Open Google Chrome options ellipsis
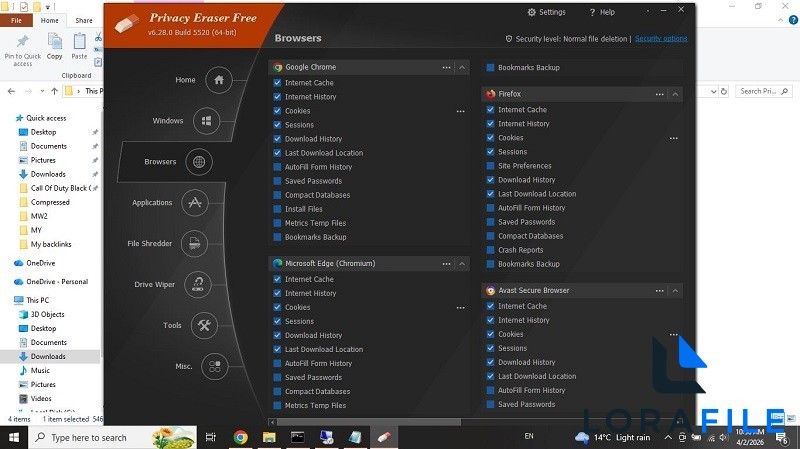This screenshot has height=449, width=800. point(446,67)
